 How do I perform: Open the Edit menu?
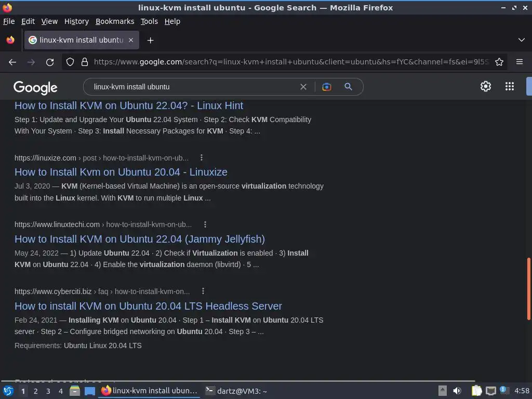[x=28, y=21]
